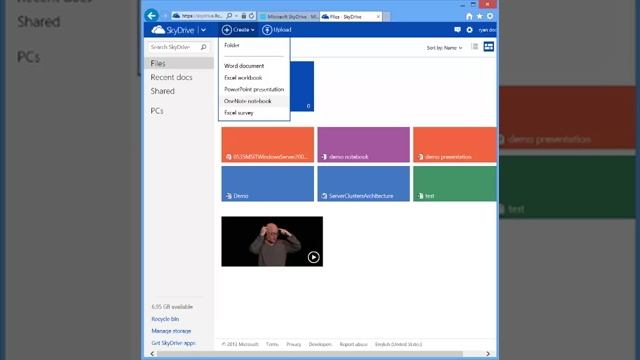Screen dimensions: 640x360
Task: Open the green test workbook tile
Action: coord(455,184)
